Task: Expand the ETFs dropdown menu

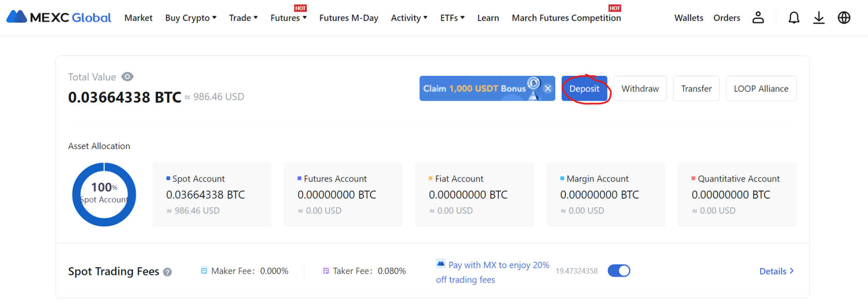Action: (452, 18)
